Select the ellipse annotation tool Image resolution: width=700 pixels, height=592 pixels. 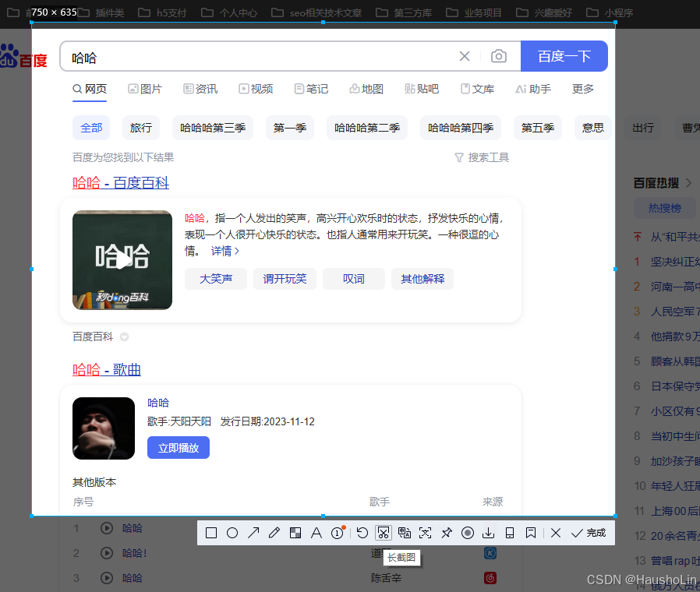click(x=232, y=533)
